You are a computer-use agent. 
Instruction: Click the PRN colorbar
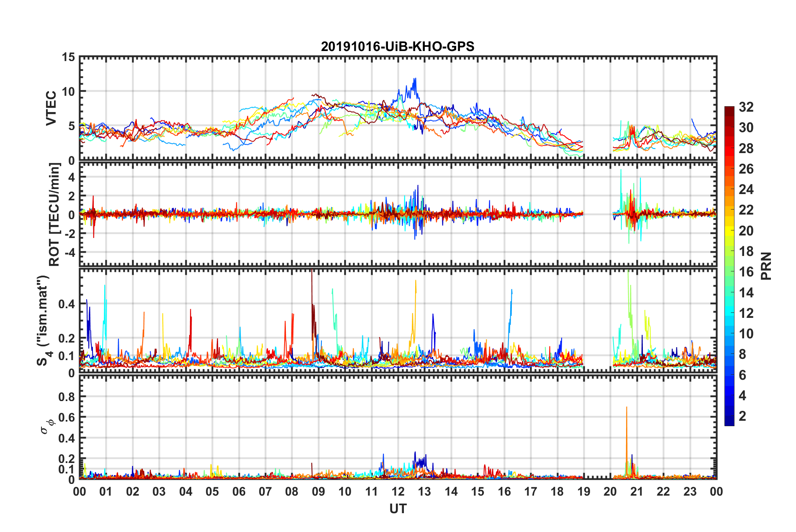[729, 266]
